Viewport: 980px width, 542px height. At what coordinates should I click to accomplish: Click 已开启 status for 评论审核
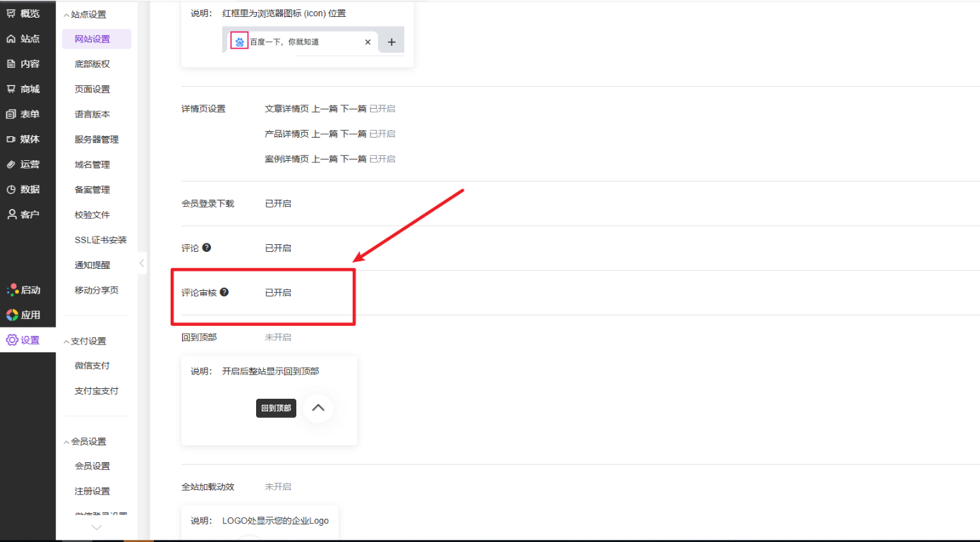pos(278,293)
